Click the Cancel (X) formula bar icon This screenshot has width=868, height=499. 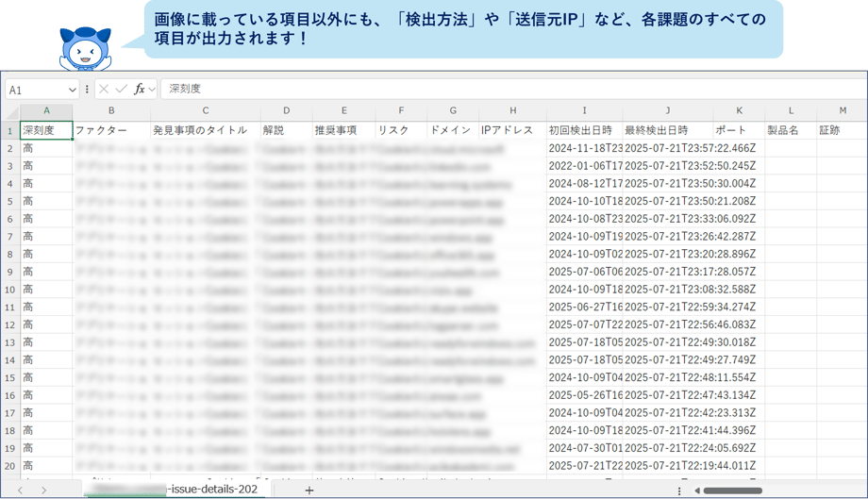[104, 89]
